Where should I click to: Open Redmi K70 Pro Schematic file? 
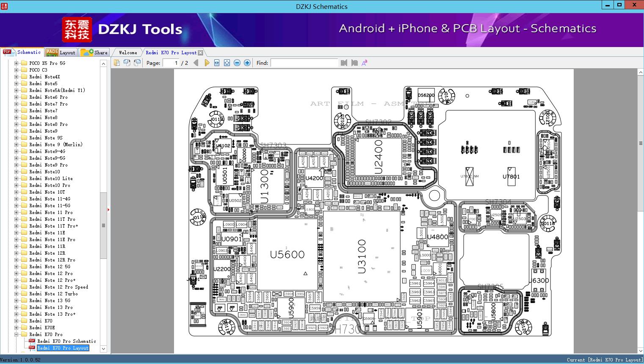tap(66, 341)
